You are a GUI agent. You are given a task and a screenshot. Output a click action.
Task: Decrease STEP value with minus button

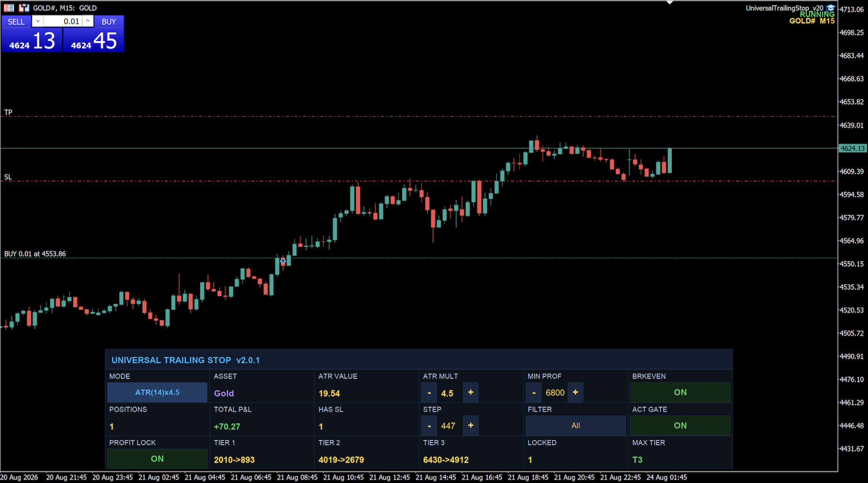[x=429, y=426]
